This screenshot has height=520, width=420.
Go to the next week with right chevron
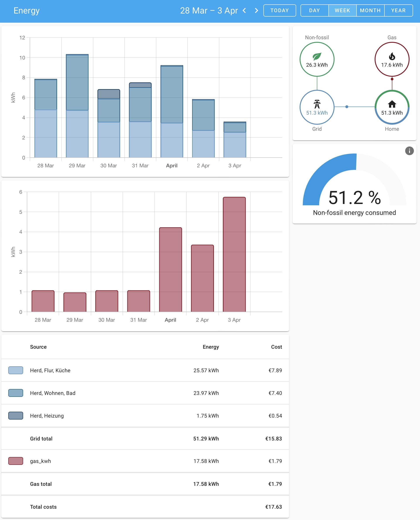[x=256, y=10]
